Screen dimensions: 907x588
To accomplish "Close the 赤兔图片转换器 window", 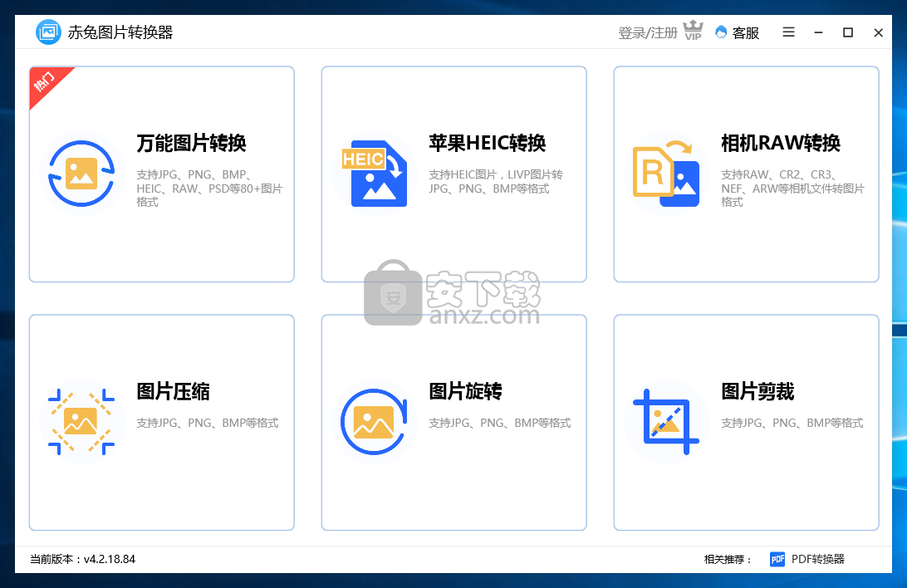I will click(x=878, y=32).
